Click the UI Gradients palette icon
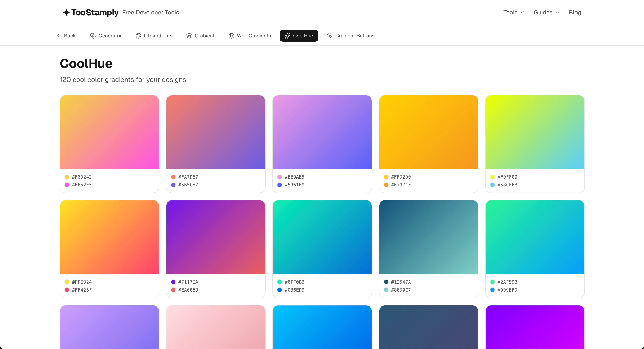This screenshot has width=644, height=349. point(139,36)
